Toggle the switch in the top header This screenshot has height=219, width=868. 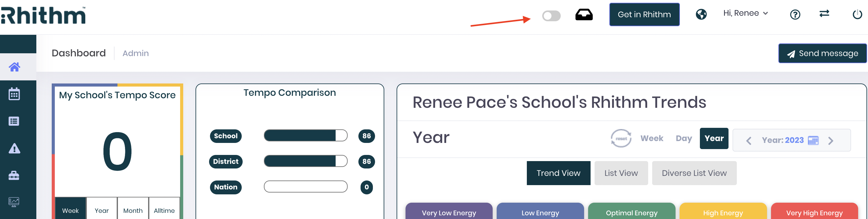click(551, 16)
